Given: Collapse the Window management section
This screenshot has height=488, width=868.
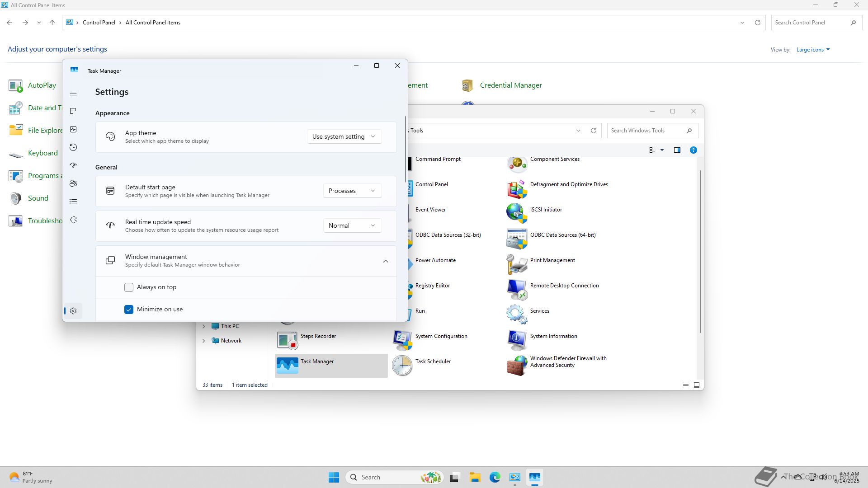Looking at the screenshot, I should [385, 261].
